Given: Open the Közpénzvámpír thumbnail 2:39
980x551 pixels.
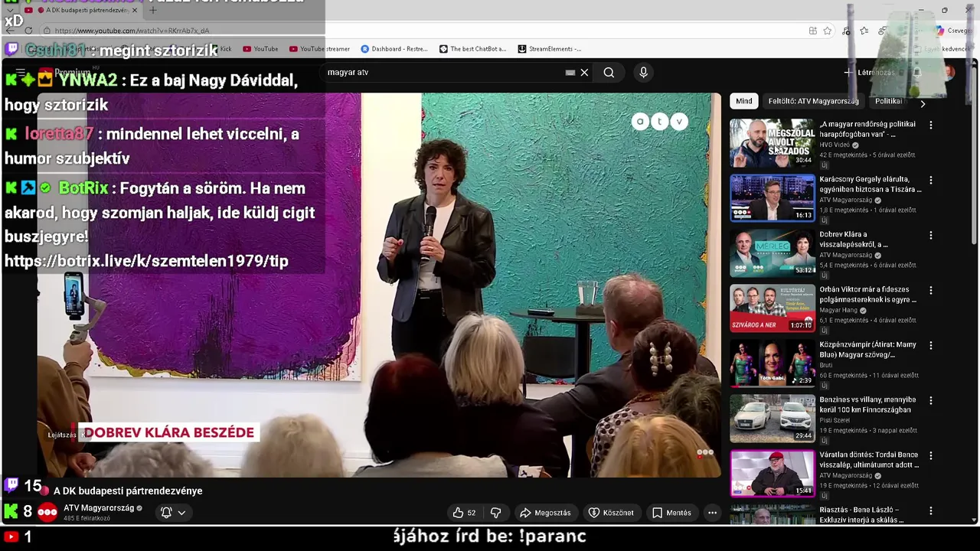Looking at the screenshot, I should [772, 363].
